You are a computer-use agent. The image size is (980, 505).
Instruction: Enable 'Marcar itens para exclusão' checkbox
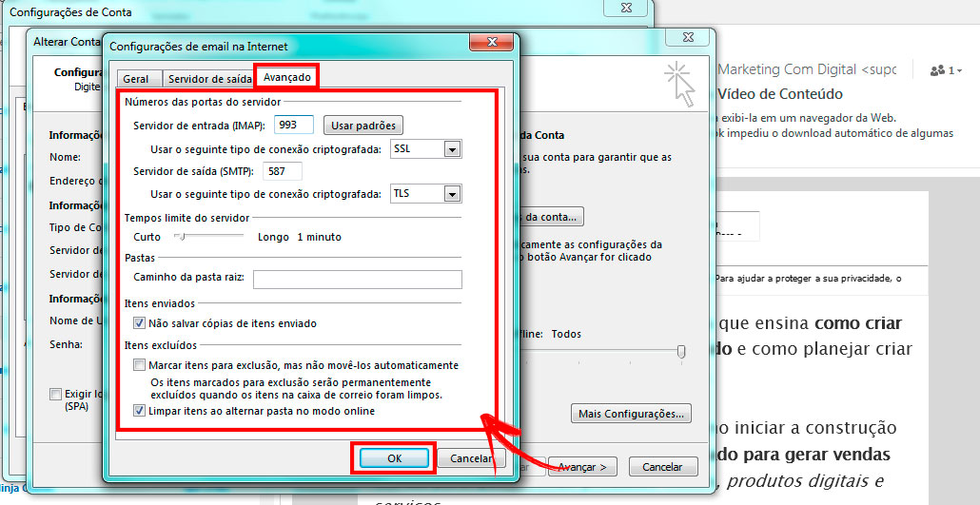140,365
